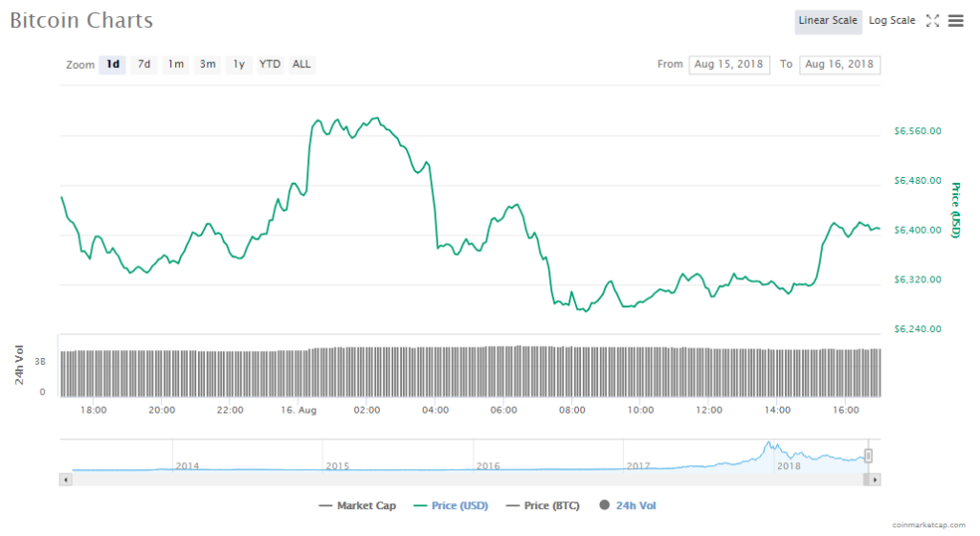Image resolution: width=980 pixels, height=536 pixels.
Task: Choose the YTD zoom option
Action: 271,64
